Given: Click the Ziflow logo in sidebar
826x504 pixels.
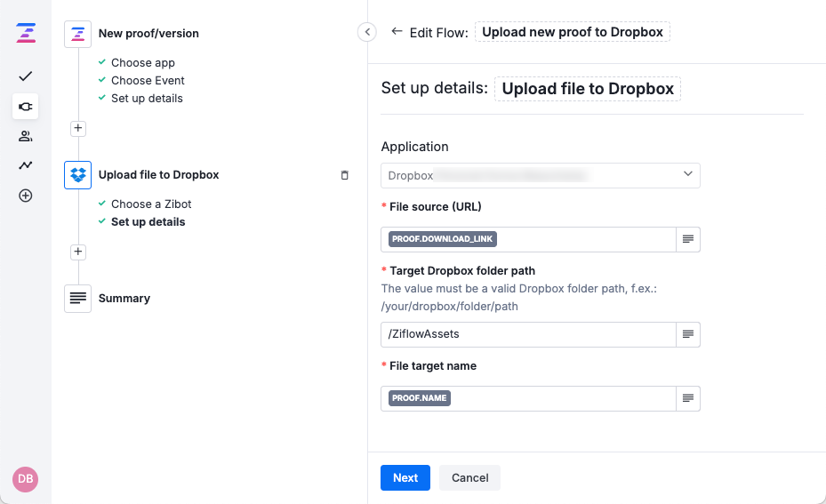Looking at the screenshot, I should 25,33.
